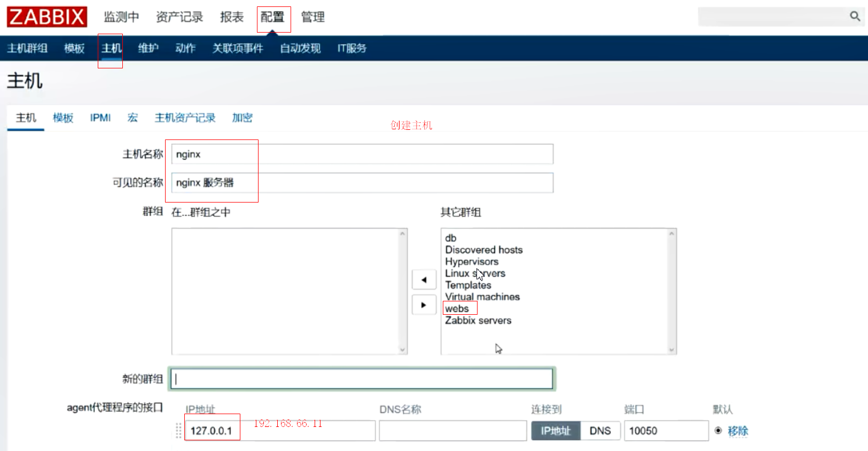Switch to the 主机资产记录 tab
868x451 pixels.
coord(185,118)
